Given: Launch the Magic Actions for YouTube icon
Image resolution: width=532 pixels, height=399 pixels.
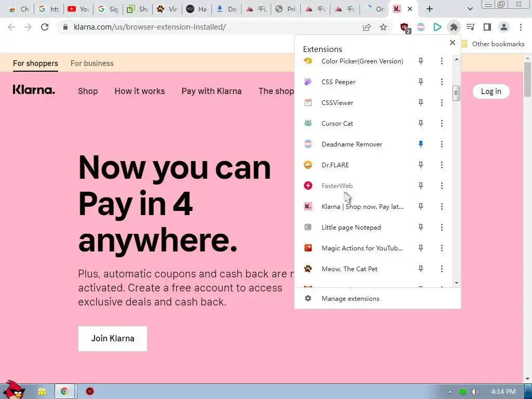Looking at the screenshot, I should pos(308,248).
